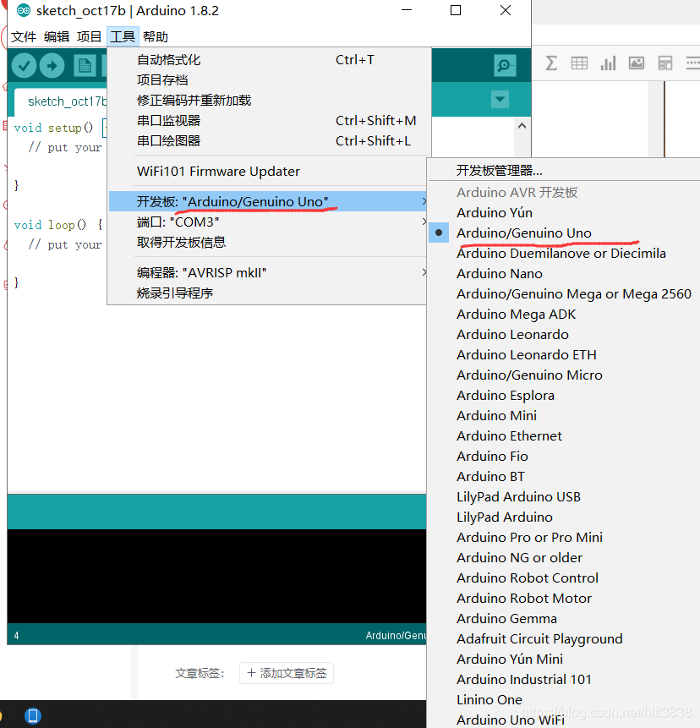Choose Linino One board

tap(564, 700)
